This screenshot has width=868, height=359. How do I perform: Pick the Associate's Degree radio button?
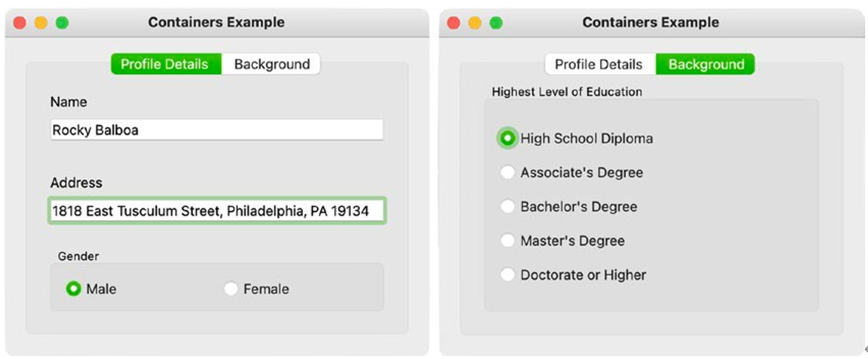click(x=507, y=173)
